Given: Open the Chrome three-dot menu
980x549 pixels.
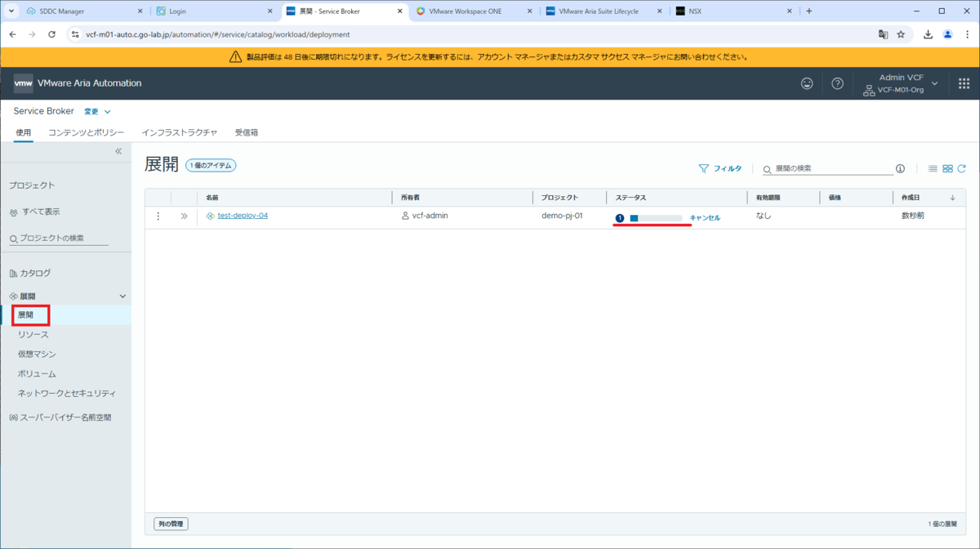Looking at the screenshot, I should coord(967,34).
